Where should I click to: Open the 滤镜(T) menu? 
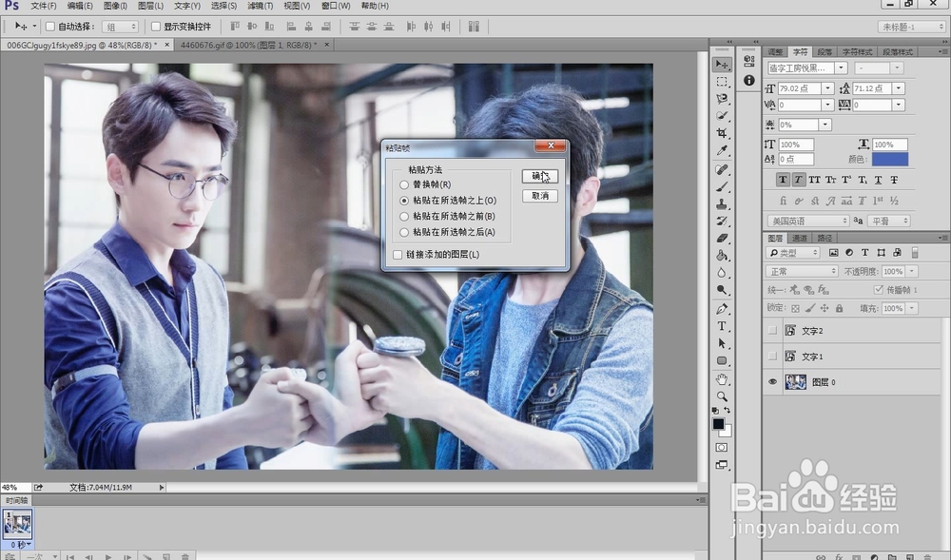[x=261, y=6]
